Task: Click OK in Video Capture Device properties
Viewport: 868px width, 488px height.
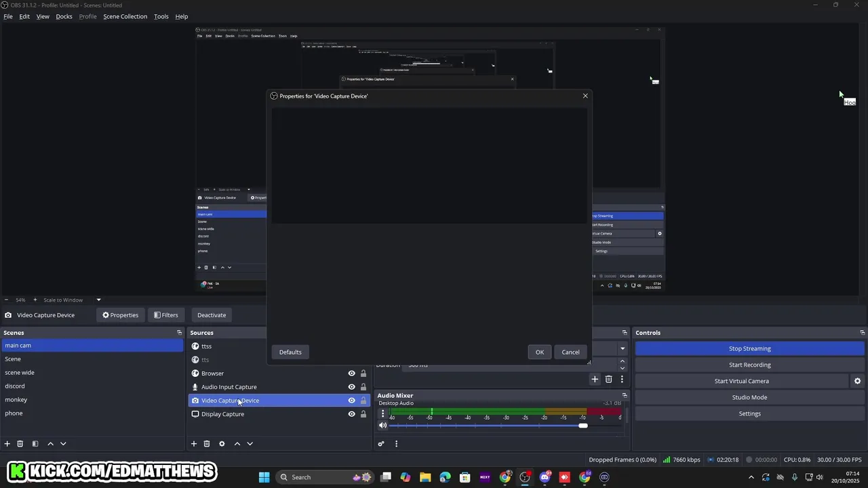Action: pyautogui.click(x=540, y=352)
